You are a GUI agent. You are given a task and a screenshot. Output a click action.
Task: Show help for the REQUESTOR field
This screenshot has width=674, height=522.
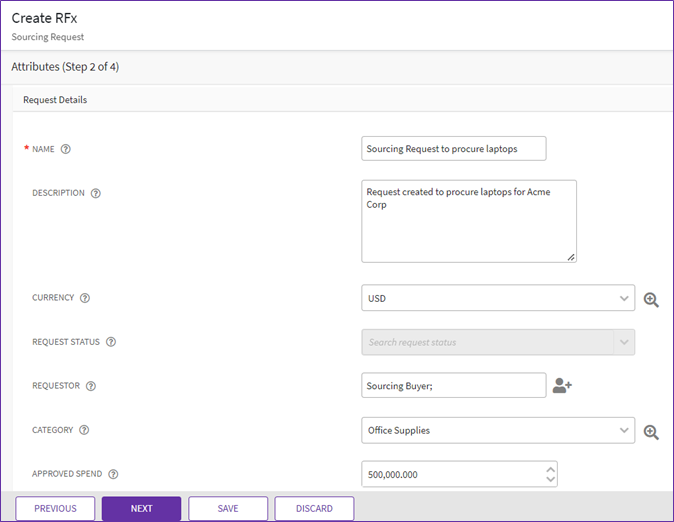coord(91,386)
